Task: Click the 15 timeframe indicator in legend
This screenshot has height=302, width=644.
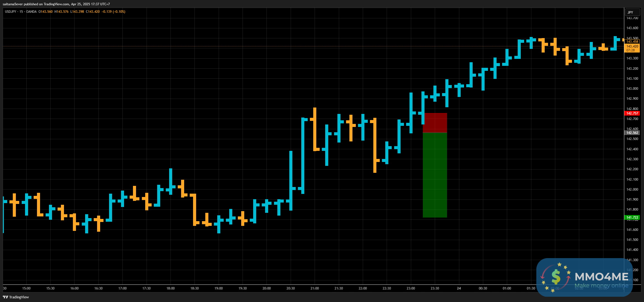Action: (x=21, y=12)
